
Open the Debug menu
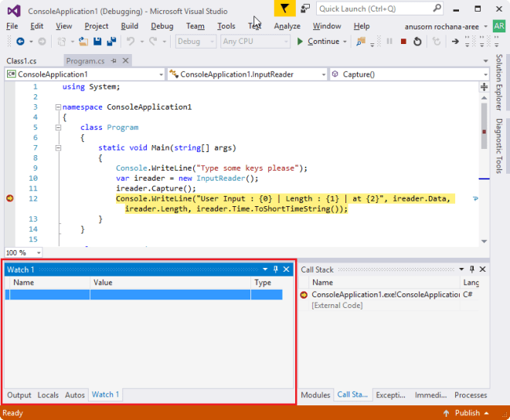(161, 25)
